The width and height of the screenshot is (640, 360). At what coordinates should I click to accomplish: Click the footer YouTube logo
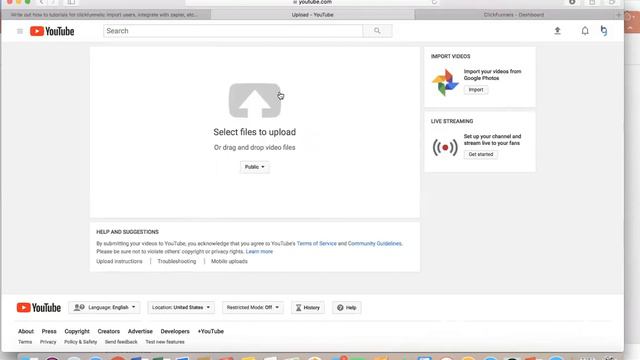39,307
